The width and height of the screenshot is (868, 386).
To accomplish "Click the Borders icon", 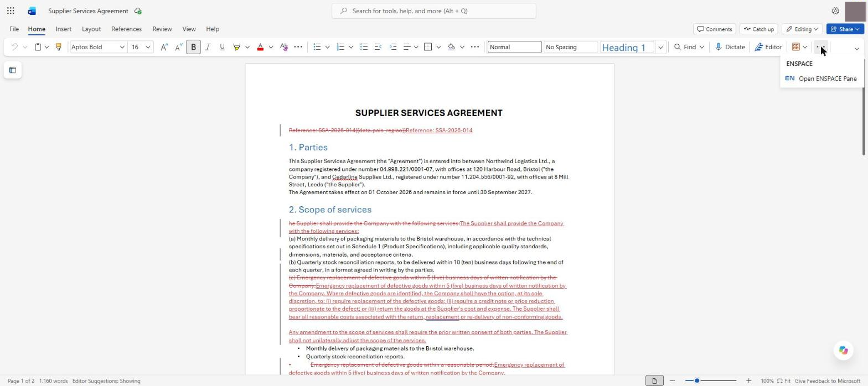I will [x=428, y=47].
